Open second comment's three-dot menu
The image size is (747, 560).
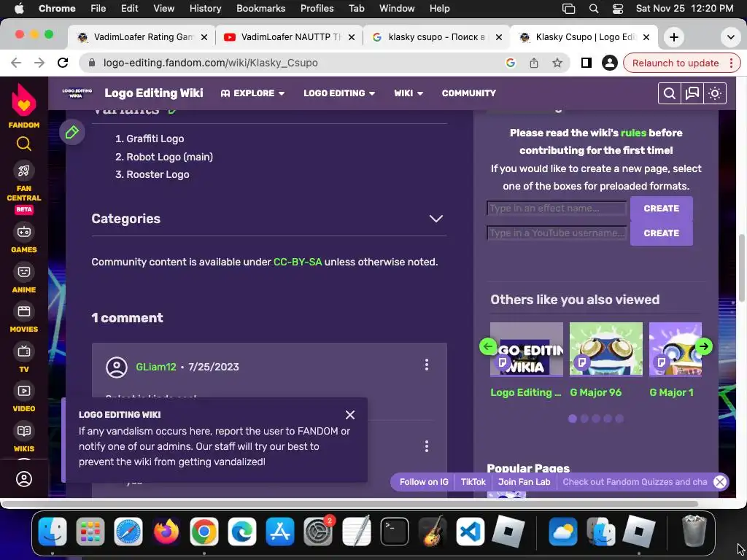click(426, 446)
